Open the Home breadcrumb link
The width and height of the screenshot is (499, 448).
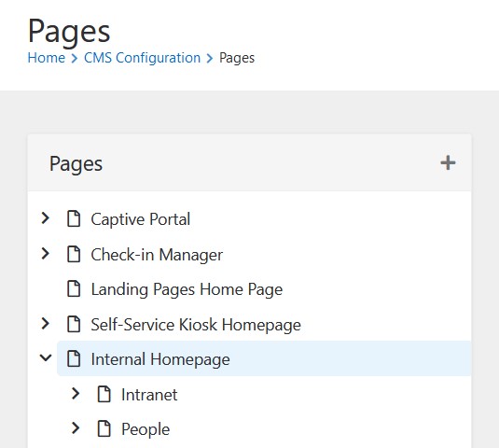tap(47, 58)
